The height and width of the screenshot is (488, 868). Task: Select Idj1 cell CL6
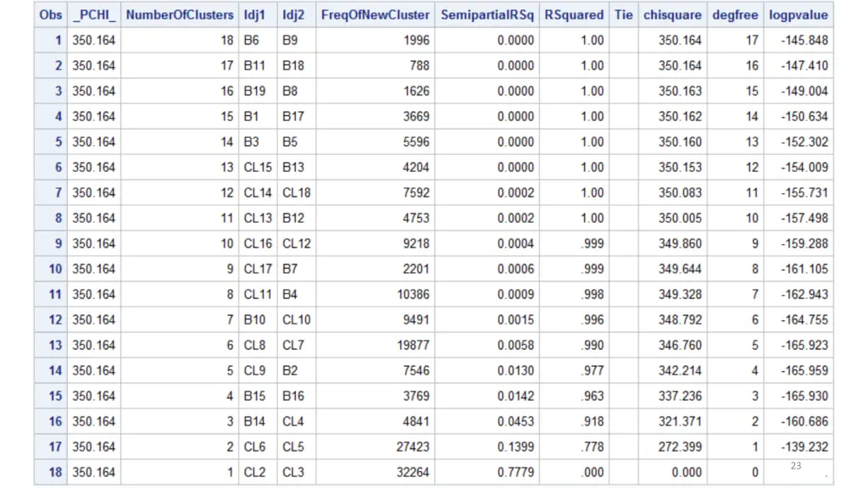pos(254,447)
